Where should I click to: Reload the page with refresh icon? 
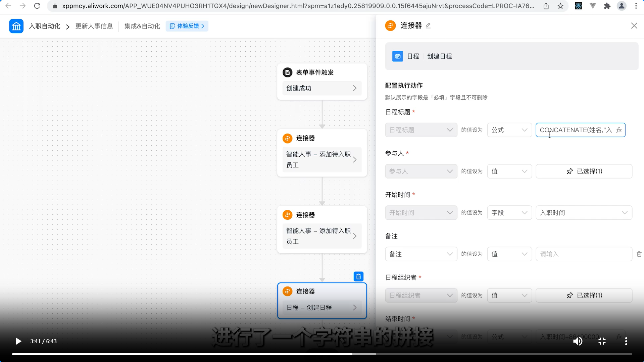[x=37, y=6]
